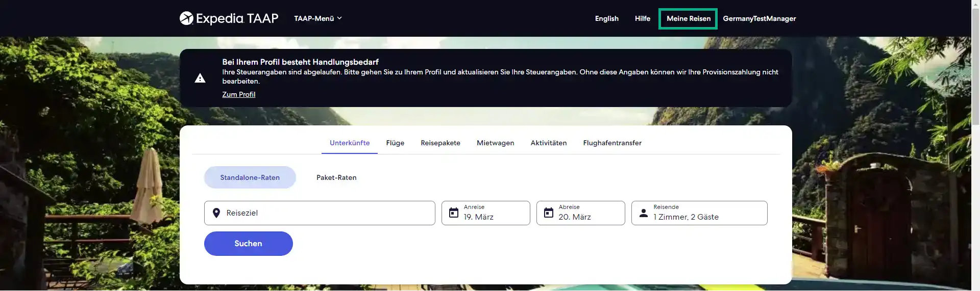Open the Flughafentransfer tab

[612, 143]
